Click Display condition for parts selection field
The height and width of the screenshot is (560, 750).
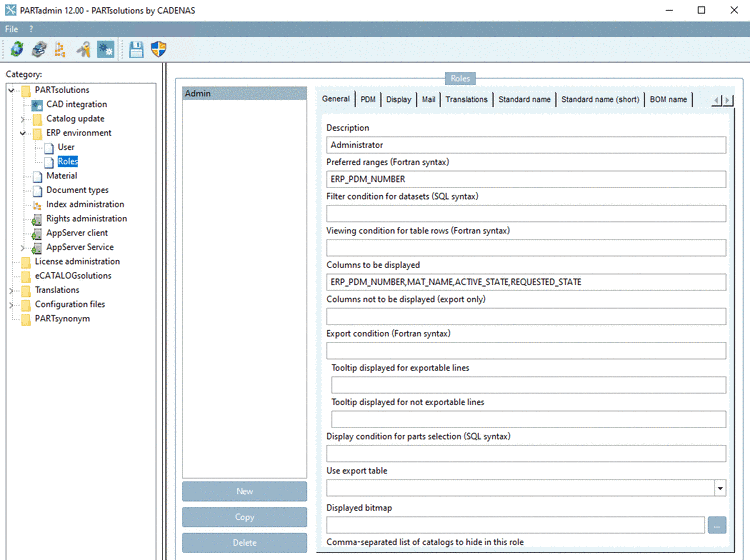526,454
